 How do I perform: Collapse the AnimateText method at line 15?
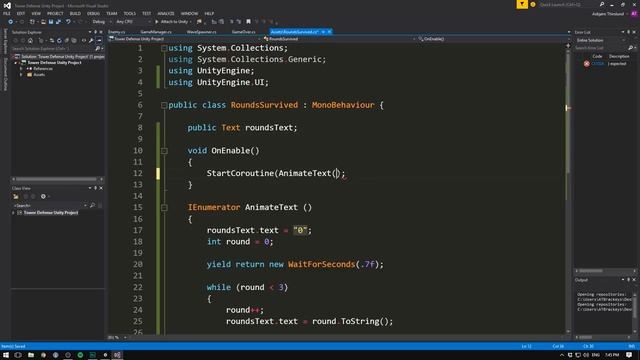click(164, 208)
